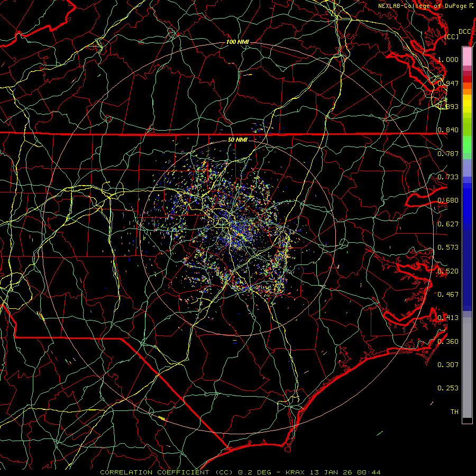This screenshot has width=476, height=476.
Task: Click the "CORRELATION COEFFICIENT (CC)" footer title
Action: 167,472
